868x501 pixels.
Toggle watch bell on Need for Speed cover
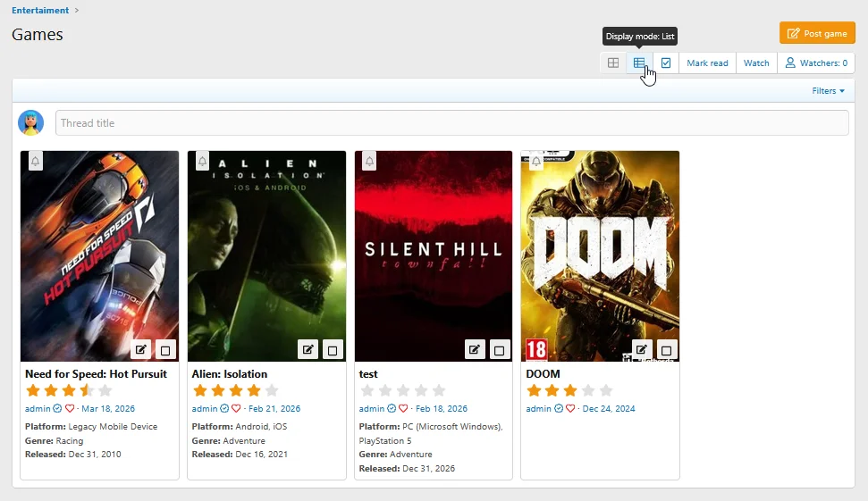pyautogui.click(x=35, y=161)
